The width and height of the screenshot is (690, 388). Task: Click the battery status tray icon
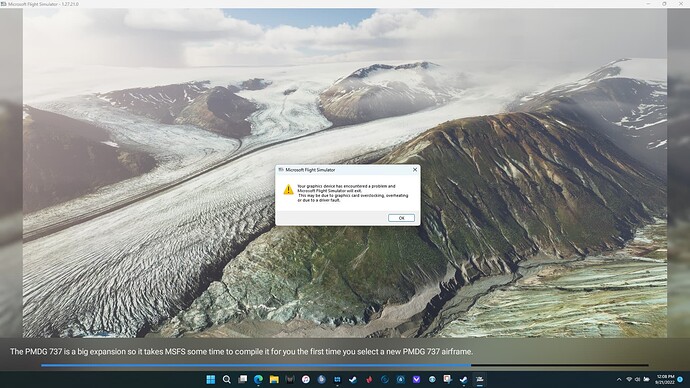(646, 379)
